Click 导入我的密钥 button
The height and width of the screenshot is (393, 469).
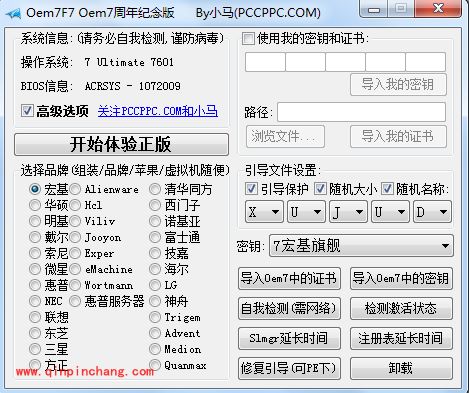[x=398, y=84]
